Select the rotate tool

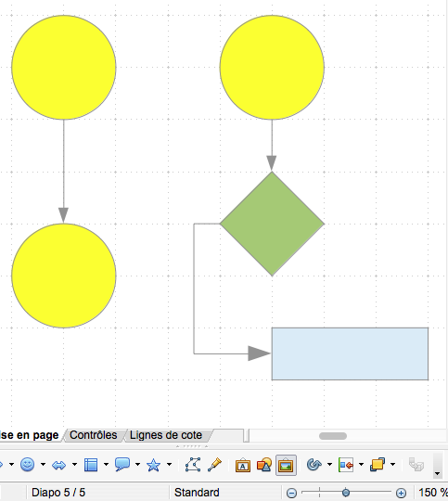click(314, 465)
